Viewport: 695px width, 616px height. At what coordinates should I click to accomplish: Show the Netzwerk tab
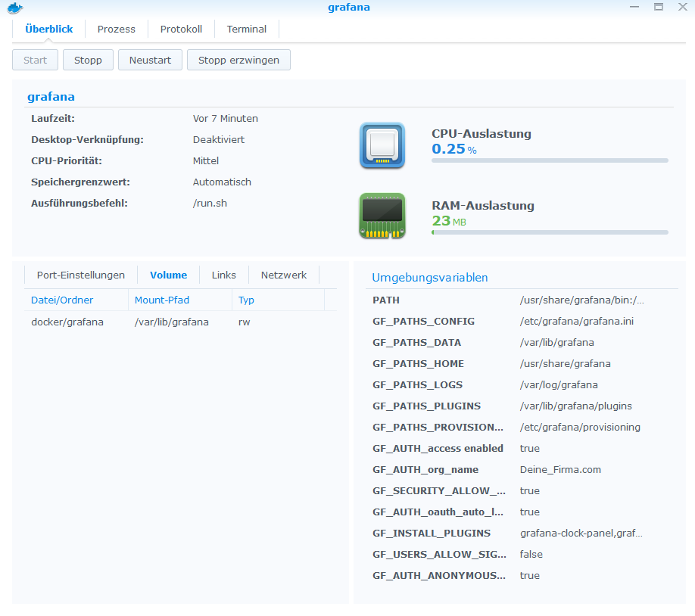click(x=284, y=275)
